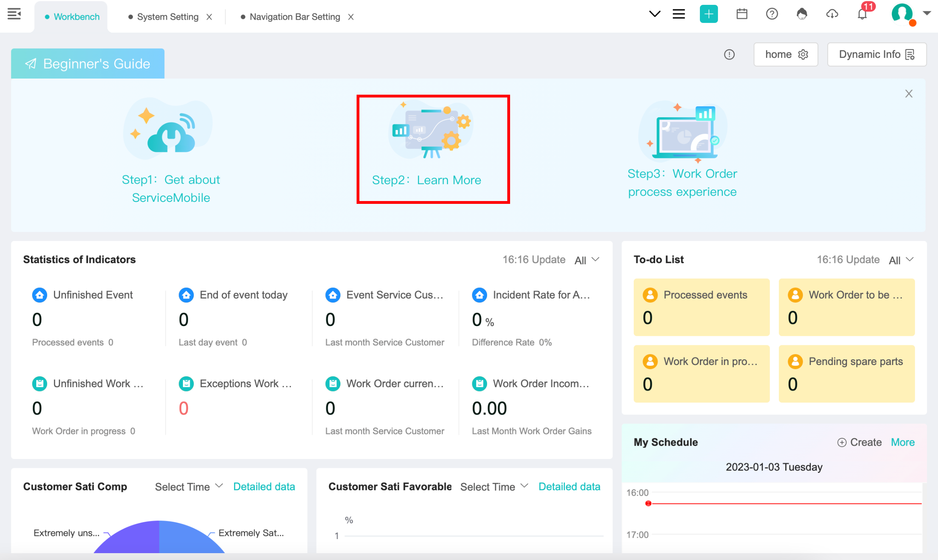
Task: Open Detailed data for Customer Sati Favorable
Action: (x=569, y=487)
